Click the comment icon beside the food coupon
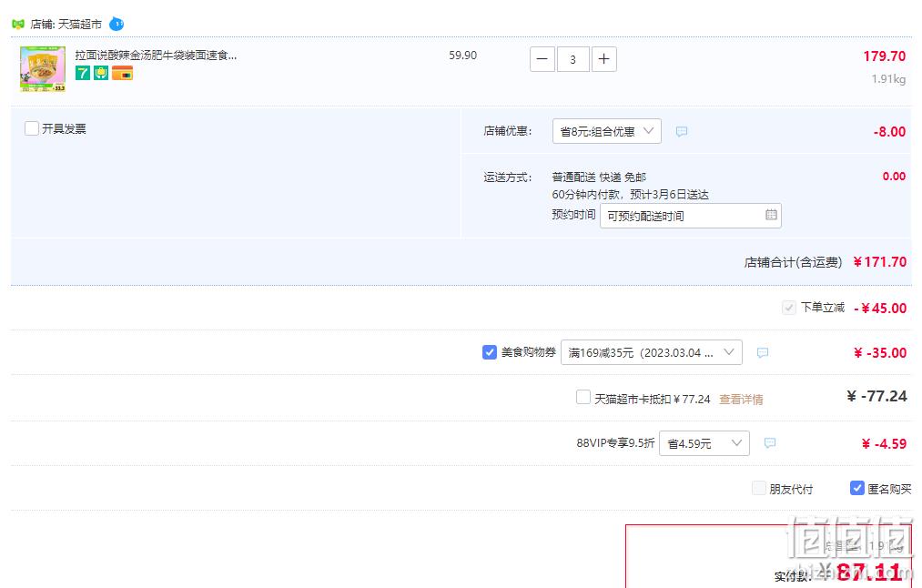922x588 pixels. (x=763, y=353)
